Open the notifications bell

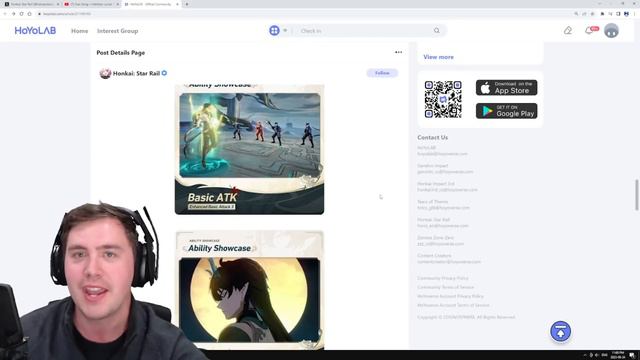[589, 31]
